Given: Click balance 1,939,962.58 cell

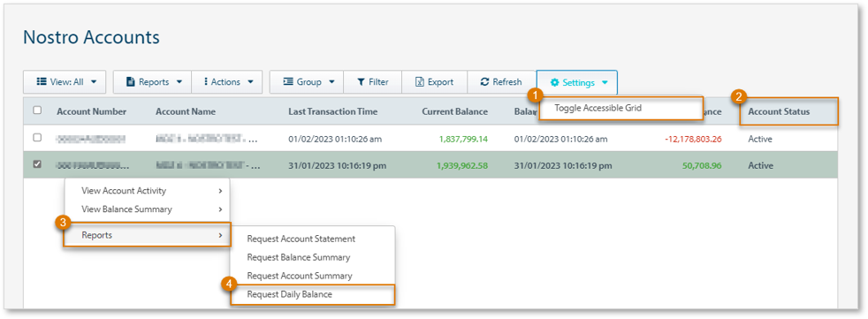Looking at the screenshot, I should [462, 165].
